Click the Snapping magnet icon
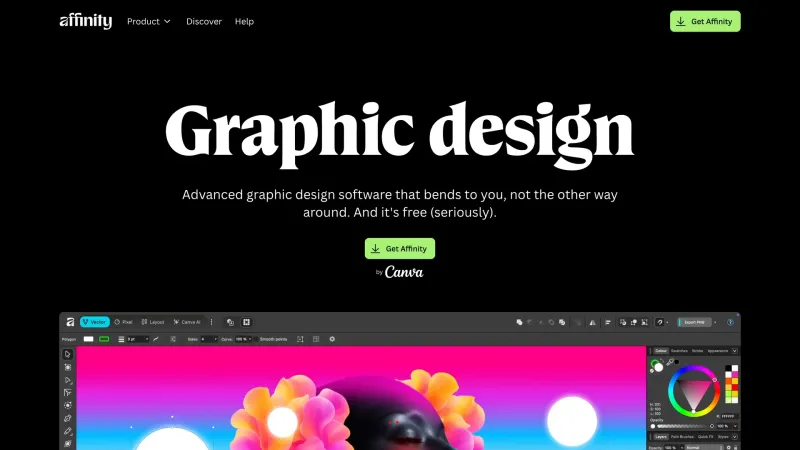The image size is (800, 450). click(x=660, y=322)
